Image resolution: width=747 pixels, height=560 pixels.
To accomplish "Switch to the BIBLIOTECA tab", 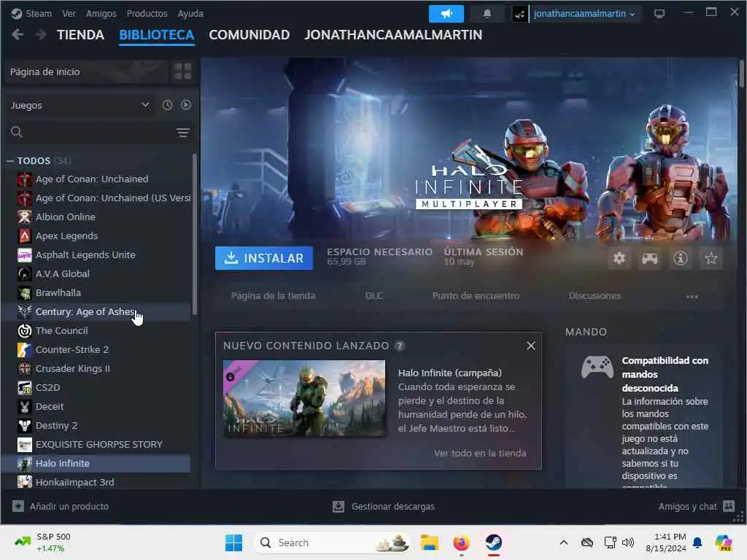I will click(156, 35).
